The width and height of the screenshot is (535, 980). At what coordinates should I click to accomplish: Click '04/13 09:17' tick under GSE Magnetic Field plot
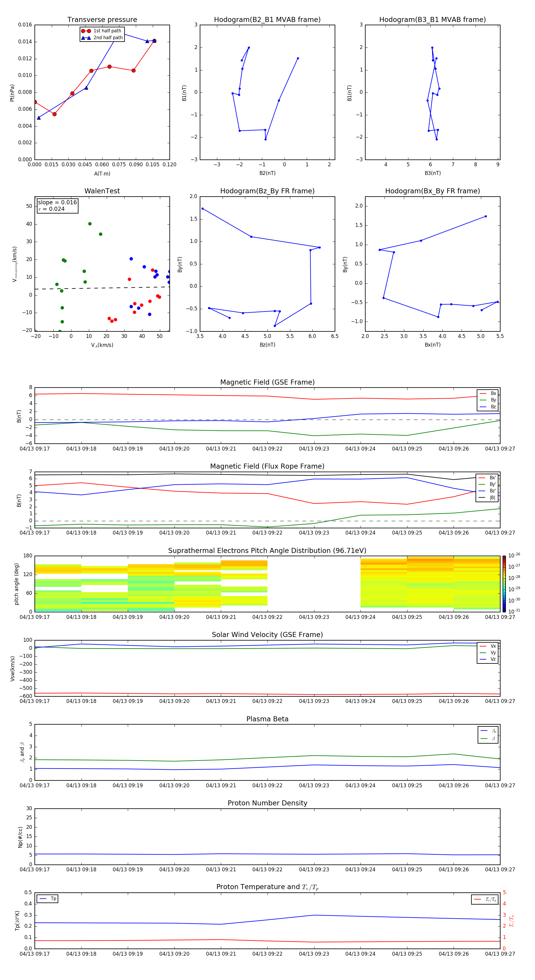click(x=35, y=449)
